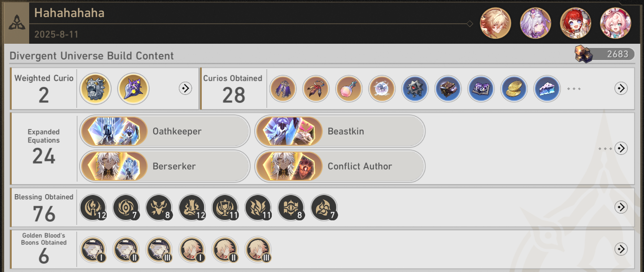Click the spiked mine curio icon
The width and height of the screenshot is (644, 272).
coord(415,89)
